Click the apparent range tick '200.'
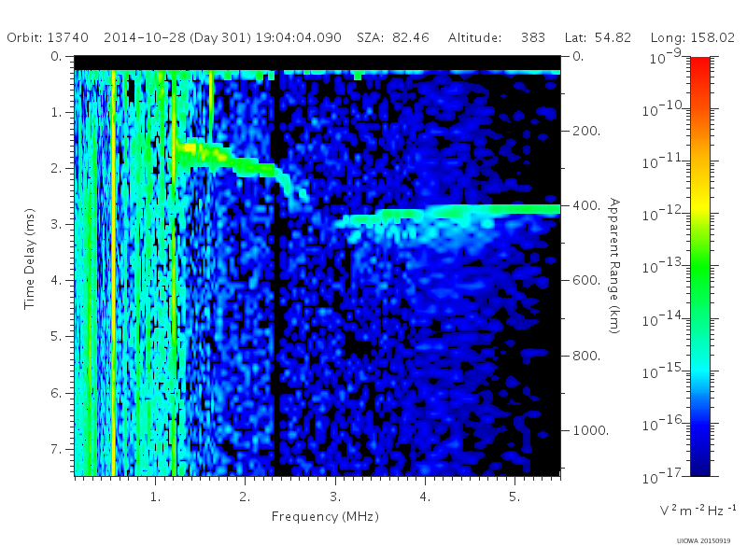The height and width of the screenshot is (560, 747). [586, 131]
